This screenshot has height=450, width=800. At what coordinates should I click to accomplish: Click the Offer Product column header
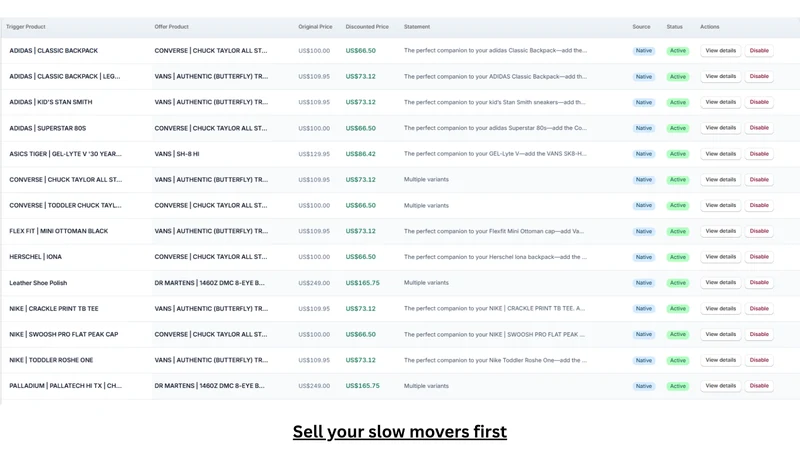(171, 27)
